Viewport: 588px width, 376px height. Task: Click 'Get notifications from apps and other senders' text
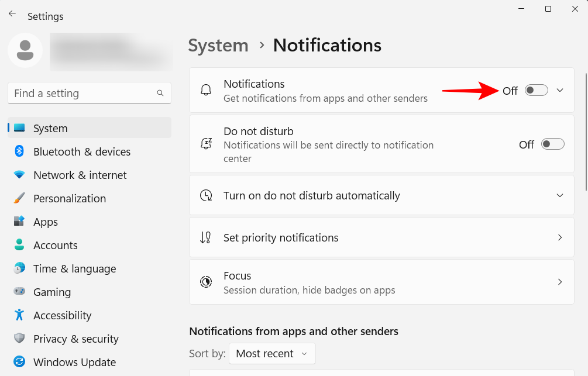pos(325,98)
